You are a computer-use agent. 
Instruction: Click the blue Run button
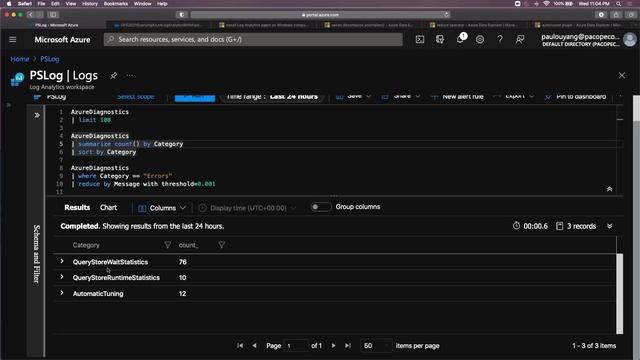click(x=195, y=97)
